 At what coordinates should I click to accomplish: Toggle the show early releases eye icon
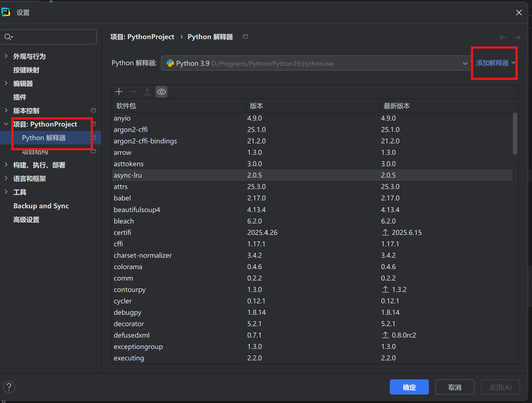(161, 92)
